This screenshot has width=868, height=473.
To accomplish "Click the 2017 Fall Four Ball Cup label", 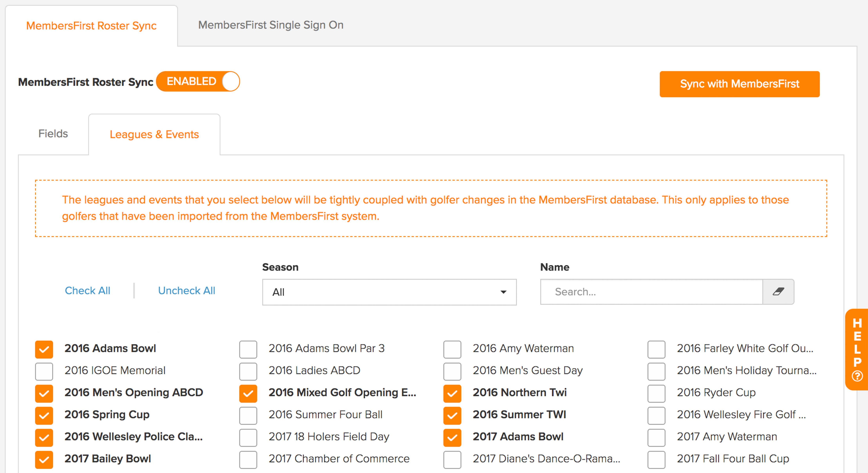I will tap(733, 458).
